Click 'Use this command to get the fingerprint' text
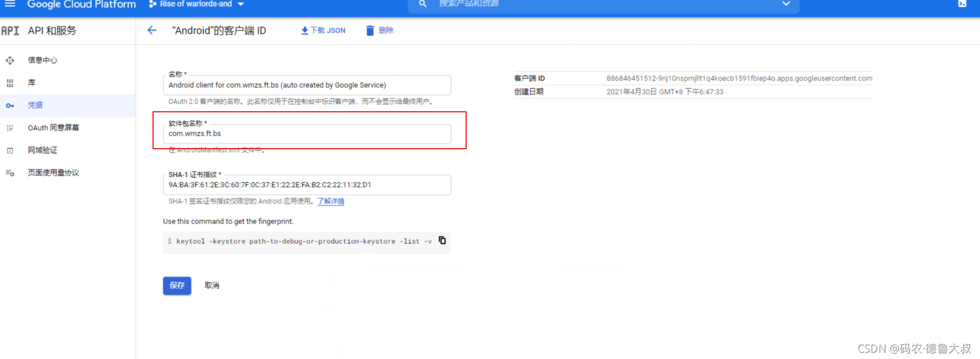The image size is (980, 359). 228,221
